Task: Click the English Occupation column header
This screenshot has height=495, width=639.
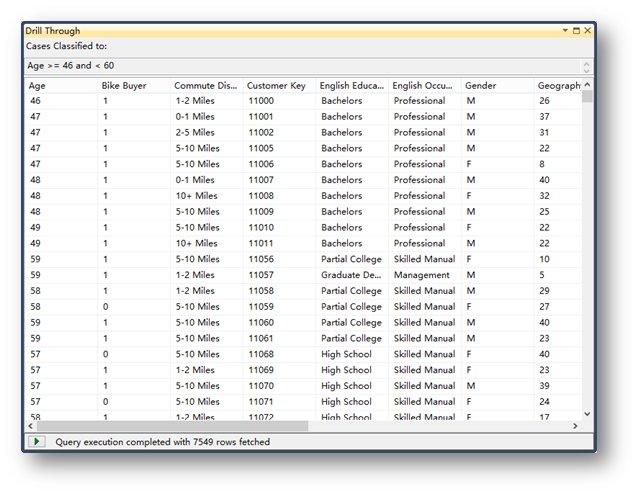Action: point(423,86)
